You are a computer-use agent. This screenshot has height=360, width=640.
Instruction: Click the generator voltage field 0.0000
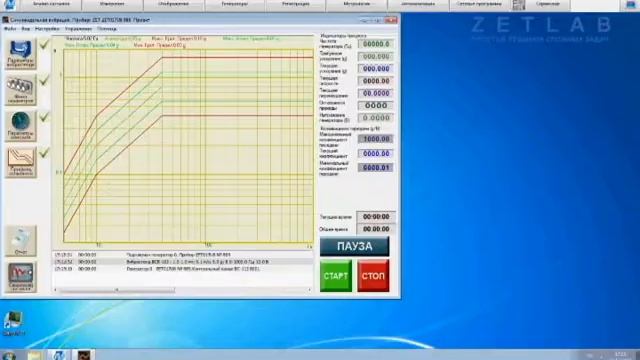pyautogui.click(x=376, y=118)
